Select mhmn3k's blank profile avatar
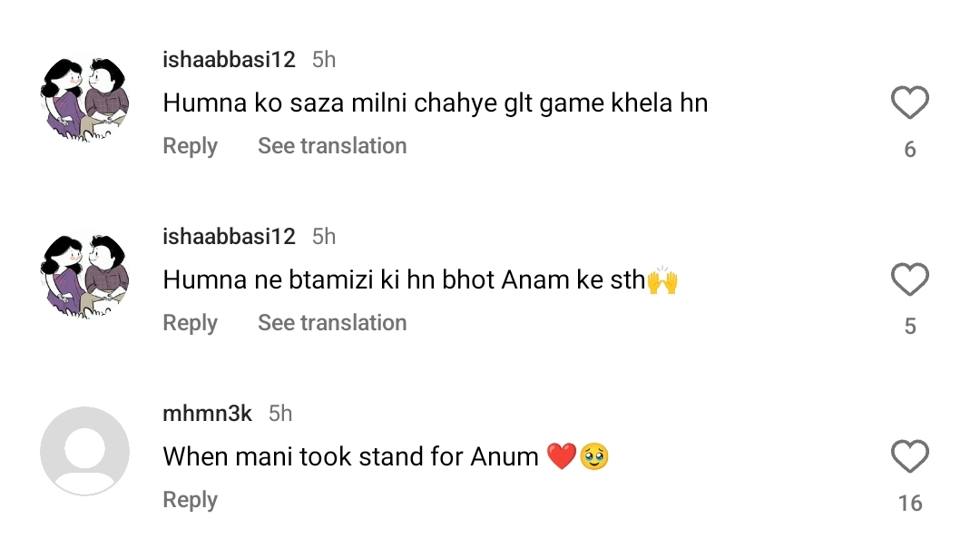Viewport: 980px width, 558px height. coord(84,451)
